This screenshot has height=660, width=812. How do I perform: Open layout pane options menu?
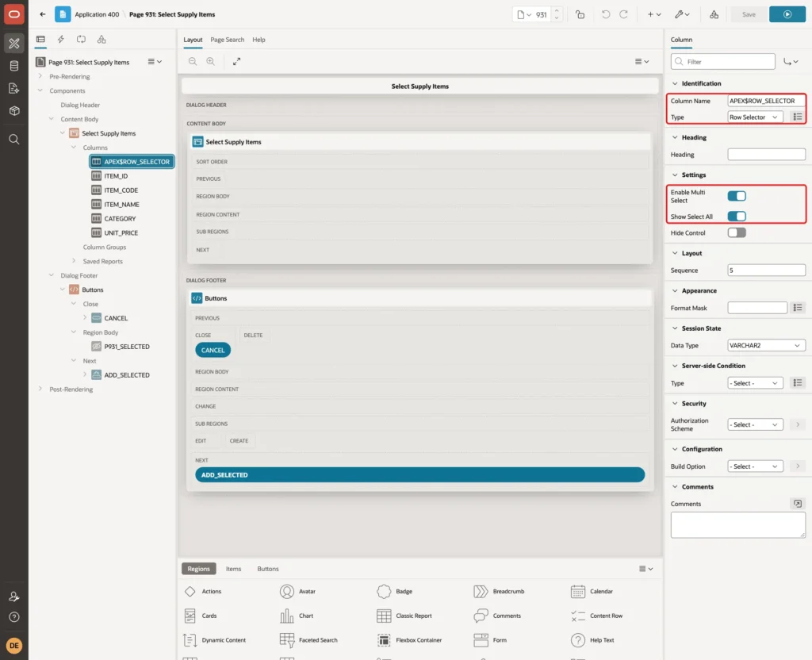tap(642, 61)
